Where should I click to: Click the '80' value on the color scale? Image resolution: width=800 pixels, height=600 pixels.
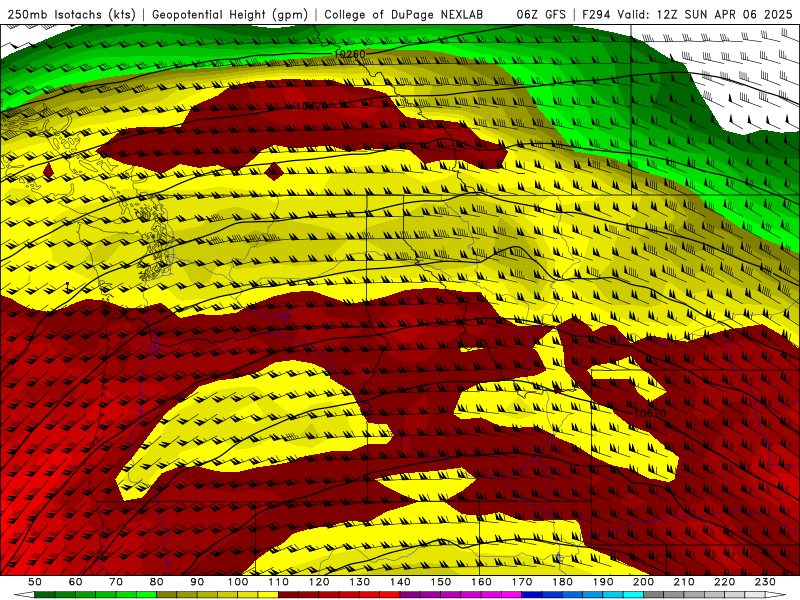point(157,582)
